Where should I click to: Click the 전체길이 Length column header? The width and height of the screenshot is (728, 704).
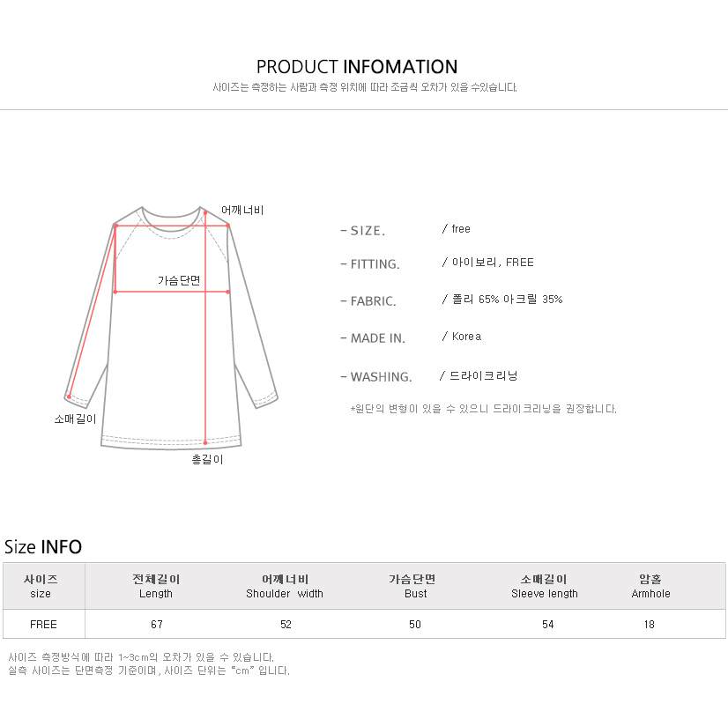(x=156, y=586)
